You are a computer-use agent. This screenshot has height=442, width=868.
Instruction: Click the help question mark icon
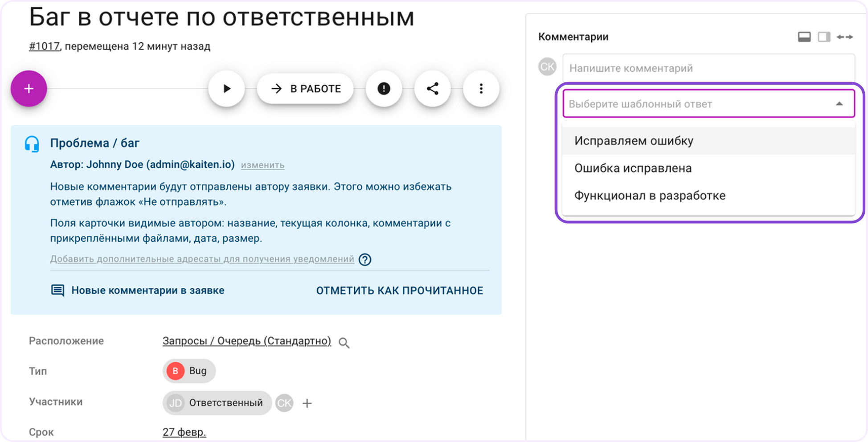pyautogui.click(x=365, y=259)
